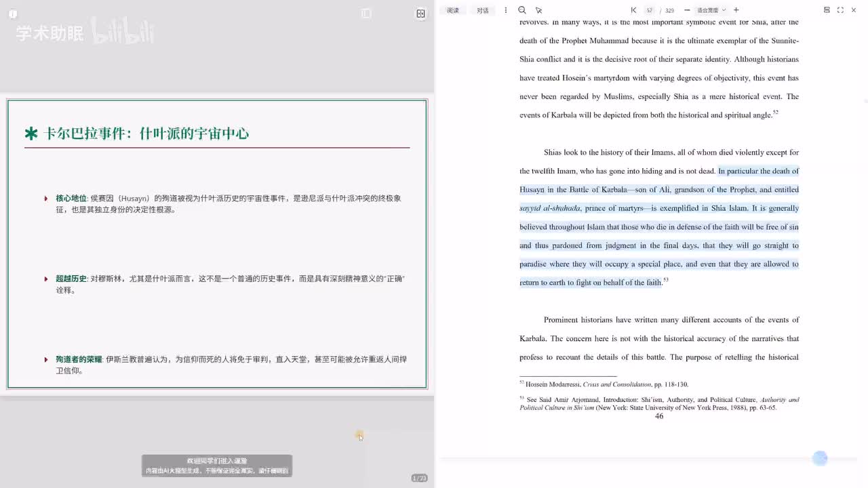Open the document search magnifier
This screenshot has width=868, height=488.
coord(522,10)
